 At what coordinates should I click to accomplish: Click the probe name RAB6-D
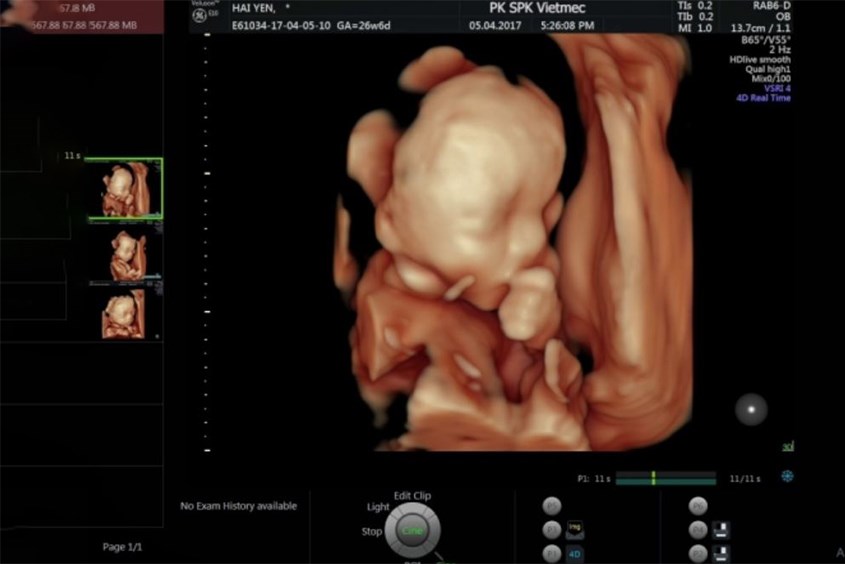point(772,6)
